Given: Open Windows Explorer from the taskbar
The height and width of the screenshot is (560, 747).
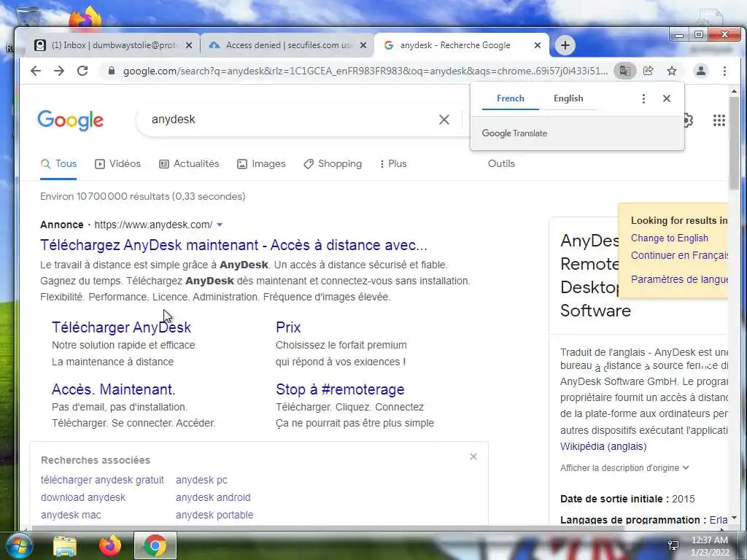Looking at the screenshot, I should [x=65, y=545].
